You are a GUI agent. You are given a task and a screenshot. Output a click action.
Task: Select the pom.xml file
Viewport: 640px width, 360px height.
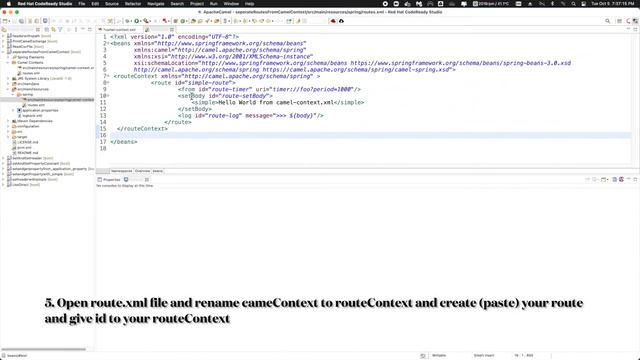(x=24, y=147)
